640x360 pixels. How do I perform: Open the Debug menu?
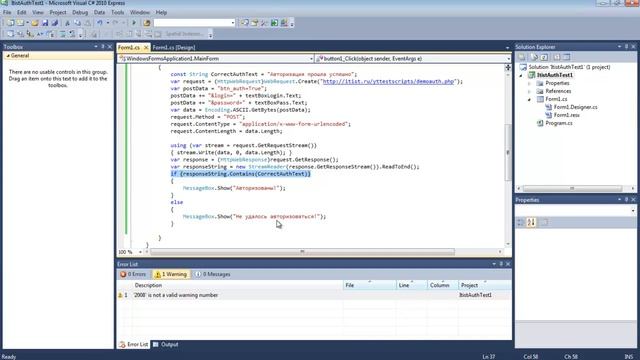point(80,13)
